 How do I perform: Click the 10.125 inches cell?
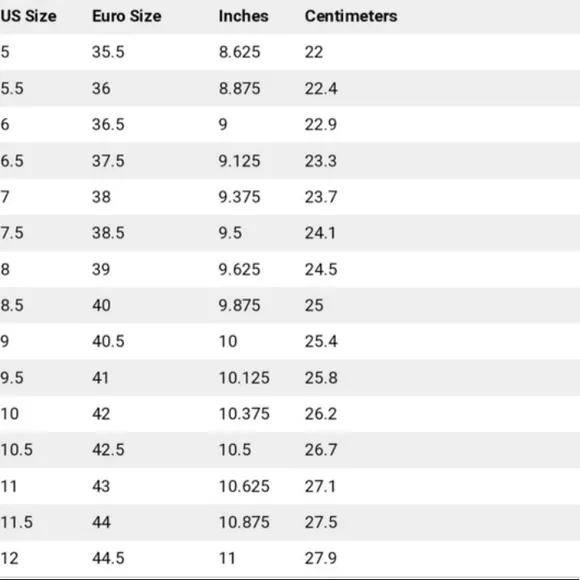244,378
